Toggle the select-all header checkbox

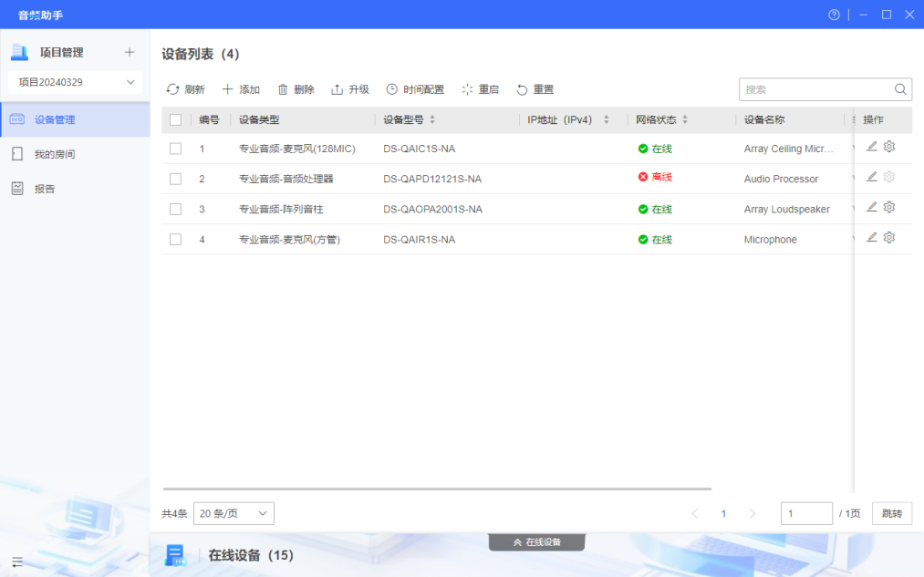176,119
